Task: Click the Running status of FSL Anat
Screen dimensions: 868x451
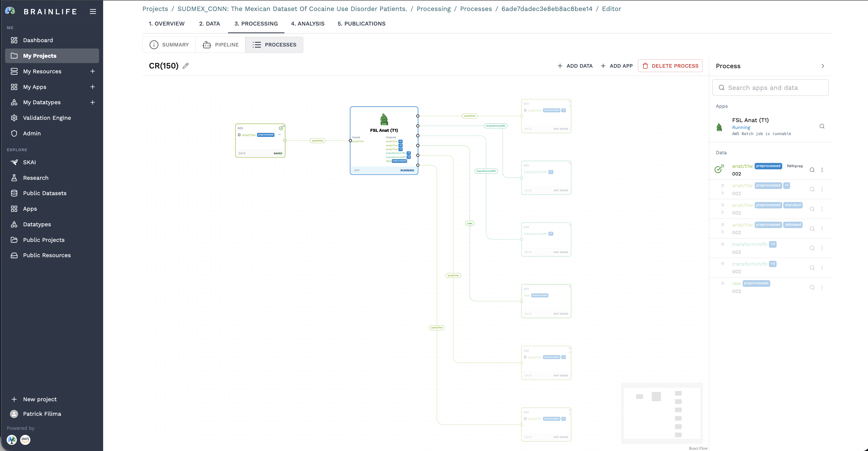Action: [741, 127]
